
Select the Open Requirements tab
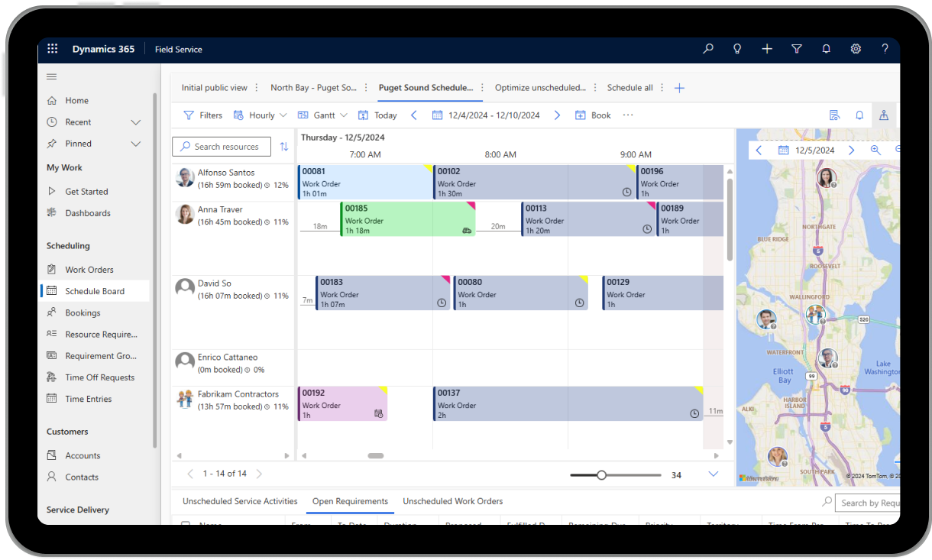(x=351, y=501)
